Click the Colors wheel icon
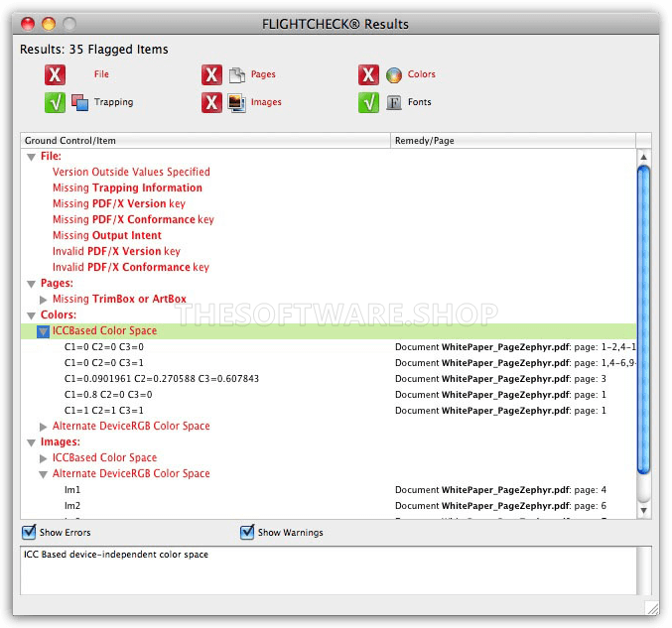The image size is (672, 628). [393, 74]
